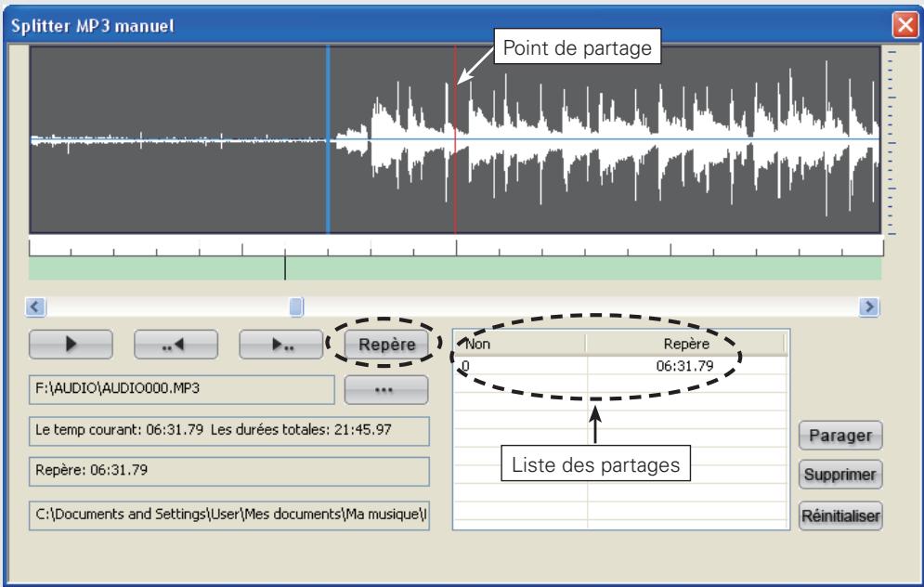Close the Splitter MP3 manuel window
This screenshot has height=587, width=924.
(x=904, y=25)
